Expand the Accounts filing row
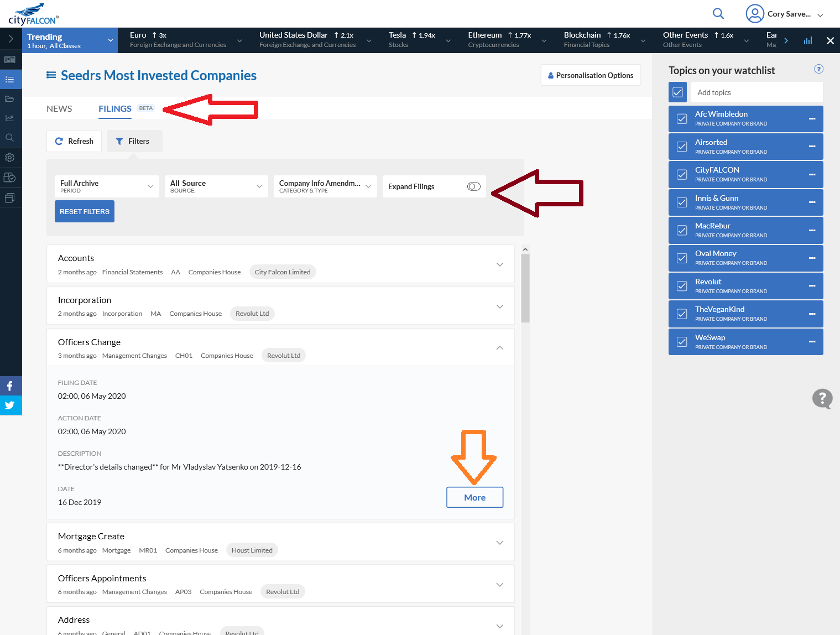 [280, 264]
